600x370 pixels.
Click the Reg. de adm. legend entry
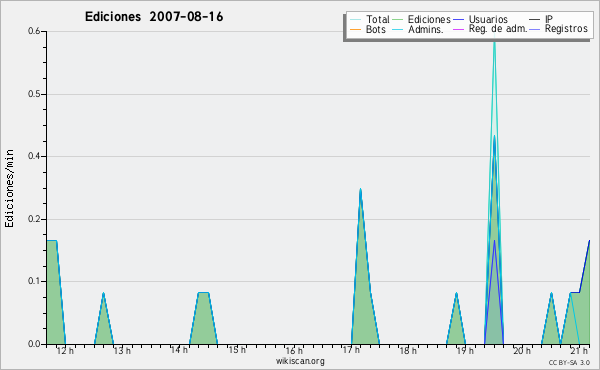[498, 29]
